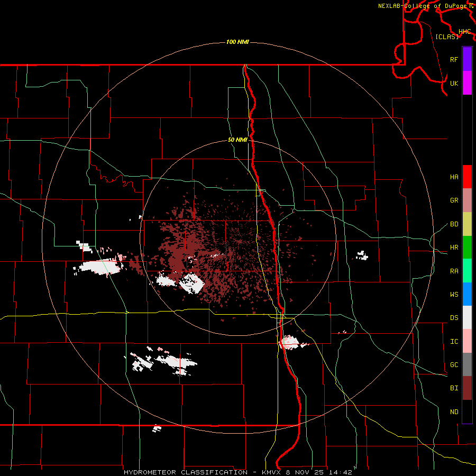Image resolution: width=476 pixels, height=476 pixels.
Task: Click the red HA legend color swatch
Action: [x=467, y=177]
